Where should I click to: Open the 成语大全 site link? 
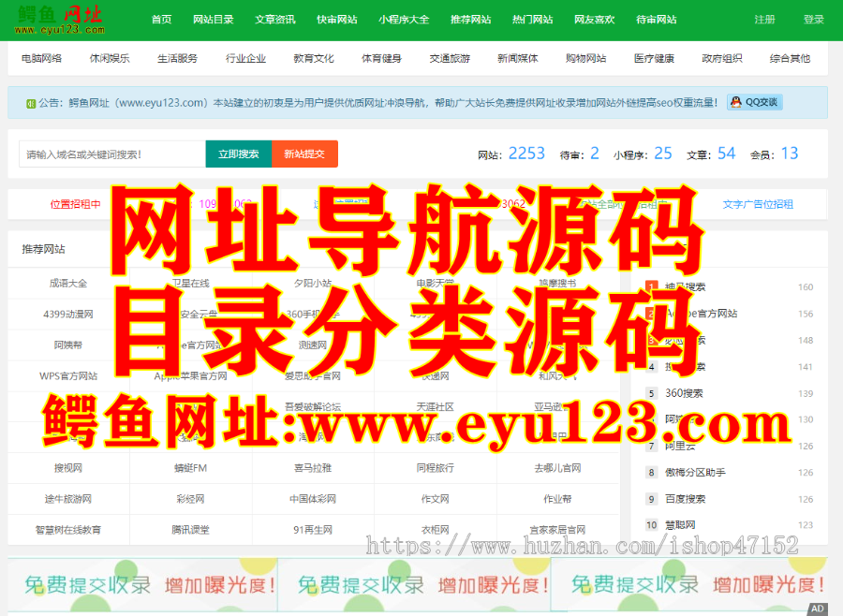pos(68,284)
